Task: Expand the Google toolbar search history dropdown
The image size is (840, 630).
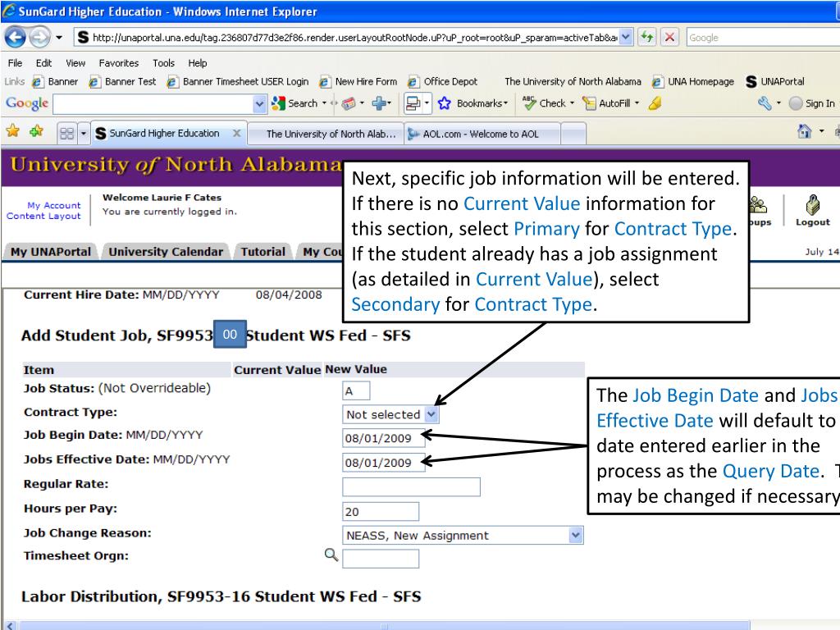Action: click(259, 104)
